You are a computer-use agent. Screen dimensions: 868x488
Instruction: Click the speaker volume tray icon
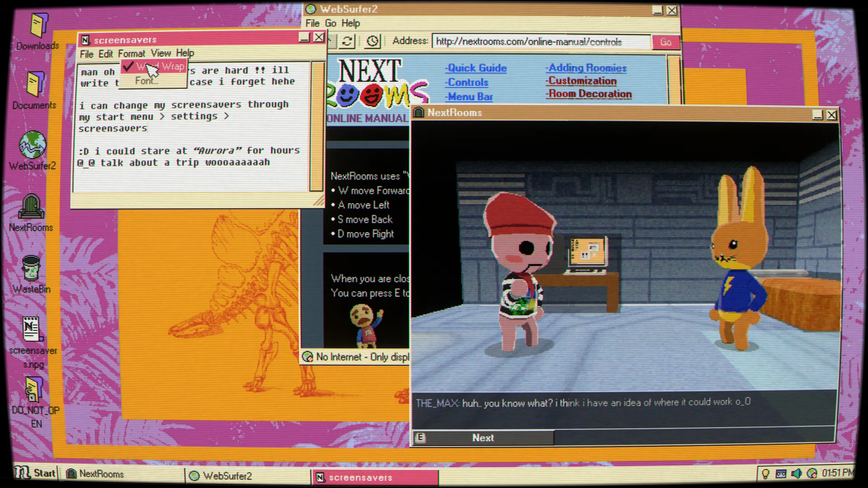[x=797, y=474]
